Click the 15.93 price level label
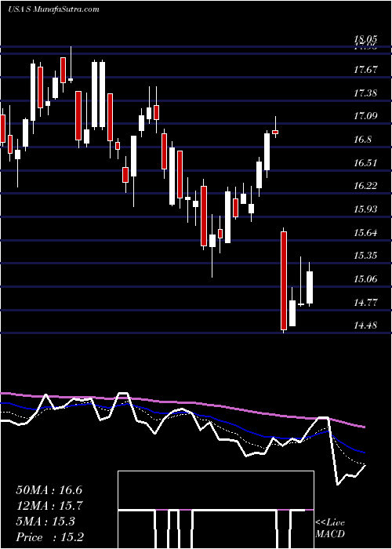Image resolution: width=392 pixels, height=549 pixels. point(365,209)
